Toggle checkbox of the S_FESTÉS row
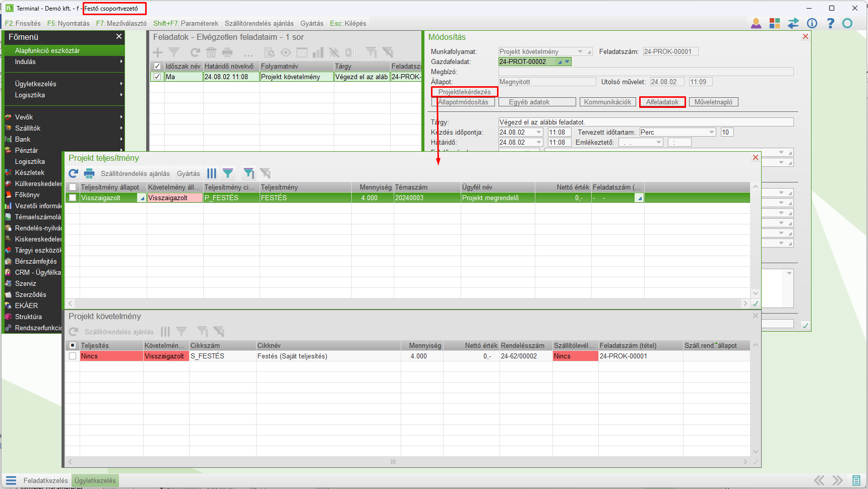The height and width of the screenshot is (489, 868). [x=73, y=356]
